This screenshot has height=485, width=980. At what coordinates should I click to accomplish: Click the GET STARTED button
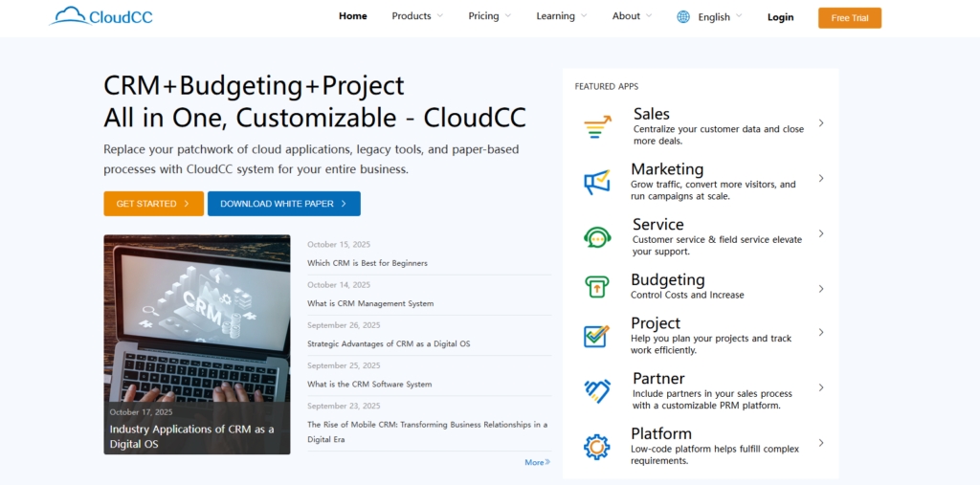(153, 204)
